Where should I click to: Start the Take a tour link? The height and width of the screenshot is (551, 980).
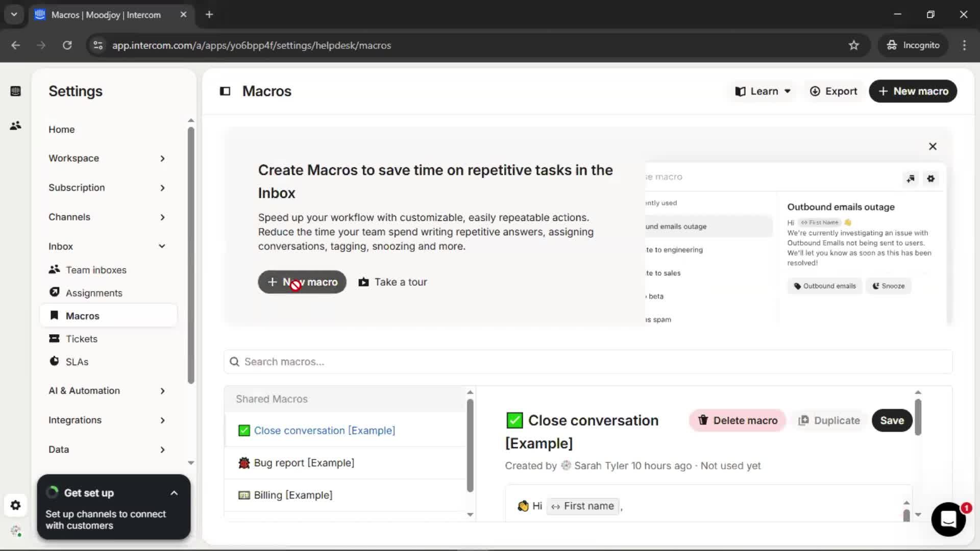point(393,282)
